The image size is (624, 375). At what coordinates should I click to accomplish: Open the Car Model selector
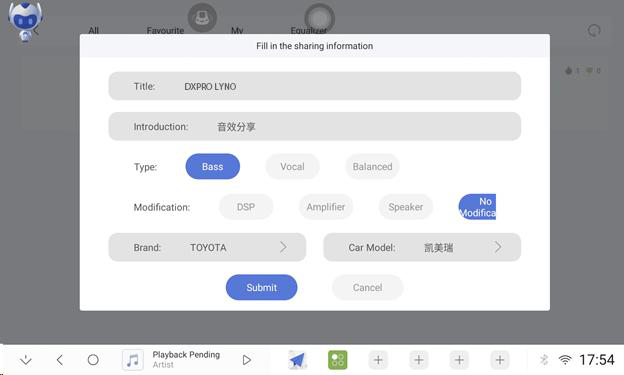click(422, 247)
